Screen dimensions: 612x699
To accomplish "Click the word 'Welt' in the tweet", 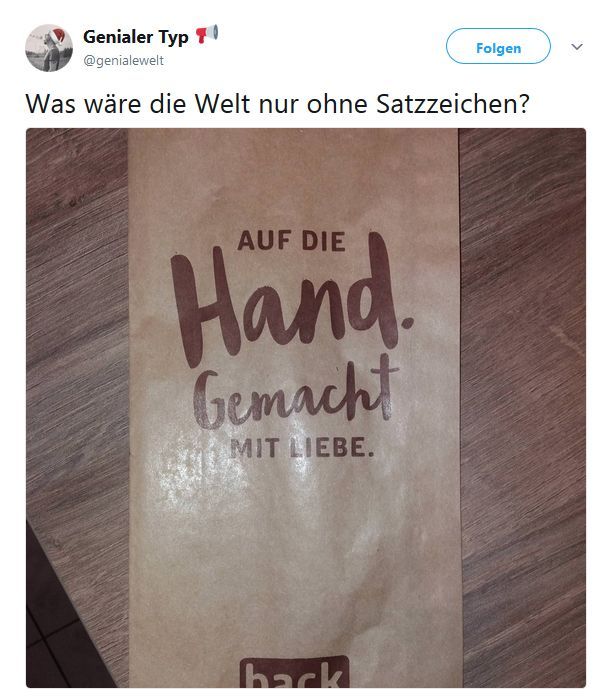I will pyautogui.click(x=222, y=103).
